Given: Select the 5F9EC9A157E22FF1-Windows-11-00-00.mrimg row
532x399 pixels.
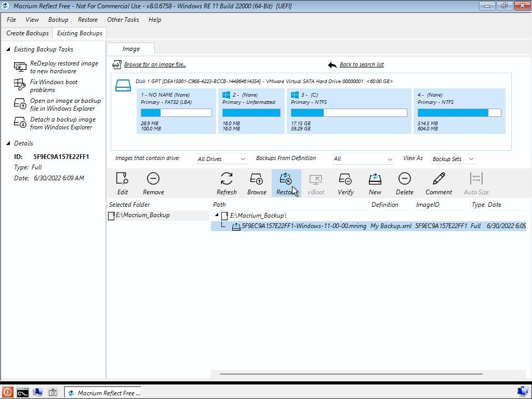Looking at the screenshot, I should pos(368,226).
